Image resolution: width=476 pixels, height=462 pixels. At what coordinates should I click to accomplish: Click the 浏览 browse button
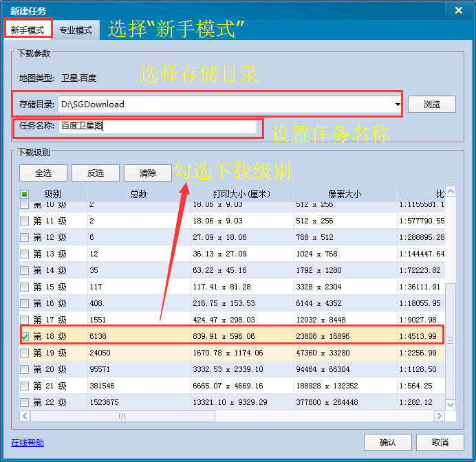[x=431, y=104]
